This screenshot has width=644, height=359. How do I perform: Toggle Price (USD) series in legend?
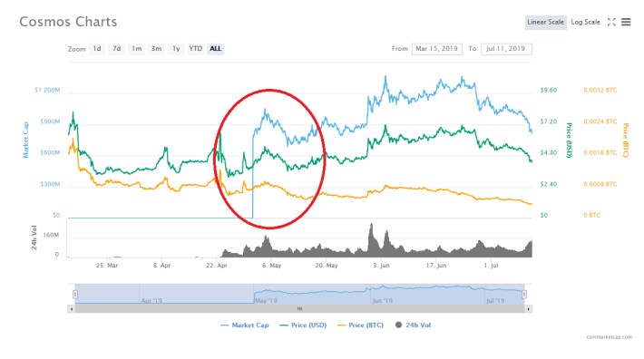click(x=303, y=325)
